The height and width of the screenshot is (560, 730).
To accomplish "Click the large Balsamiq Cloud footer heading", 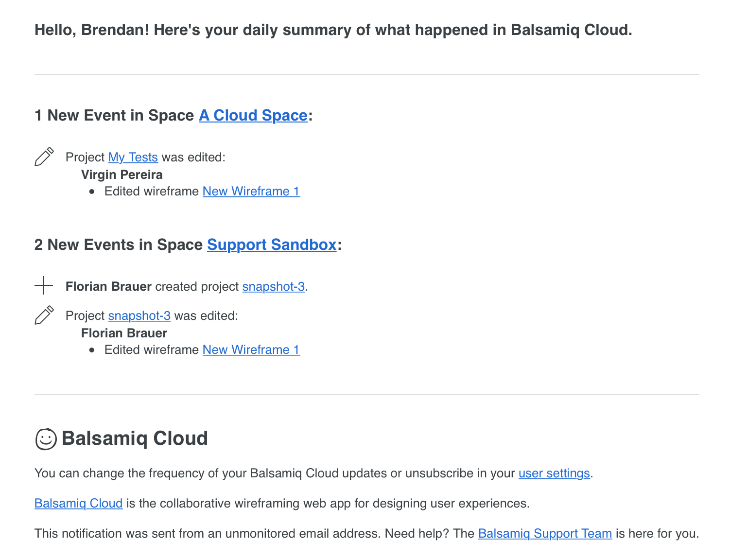I will tap(135, 438).
